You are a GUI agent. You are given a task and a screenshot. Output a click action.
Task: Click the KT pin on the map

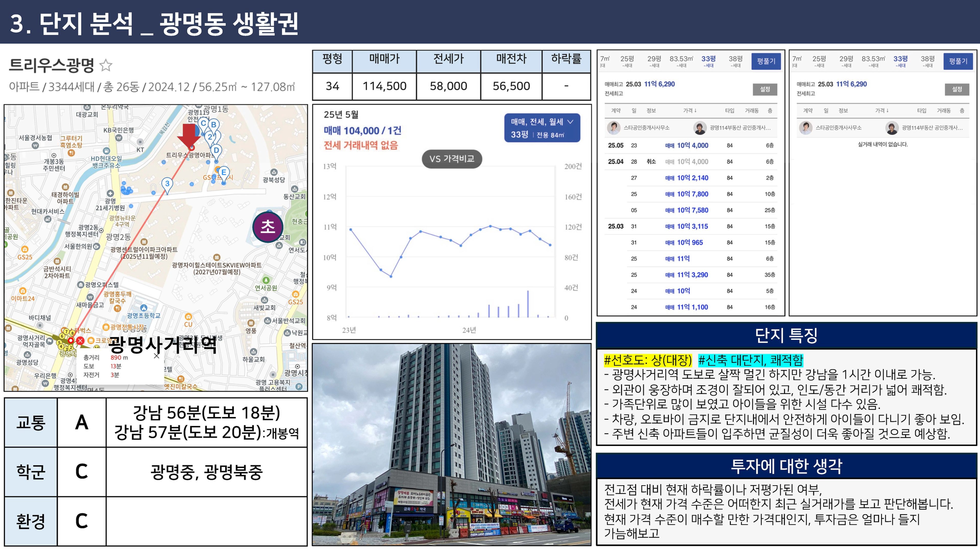(x=140, y=142)
